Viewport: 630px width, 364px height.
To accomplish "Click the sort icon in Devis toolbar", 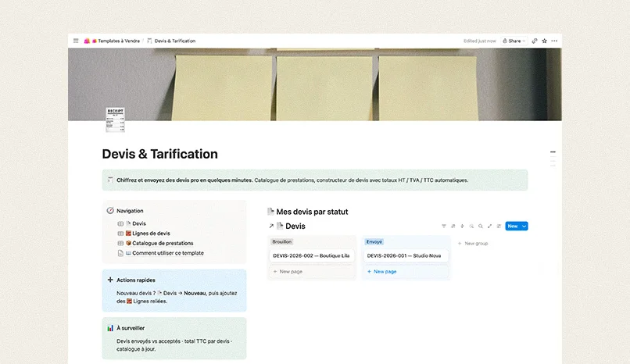I will pos(453,227).
